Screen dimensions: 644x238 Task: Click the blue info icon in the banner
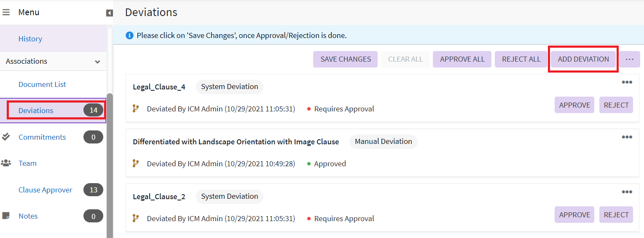130,35
